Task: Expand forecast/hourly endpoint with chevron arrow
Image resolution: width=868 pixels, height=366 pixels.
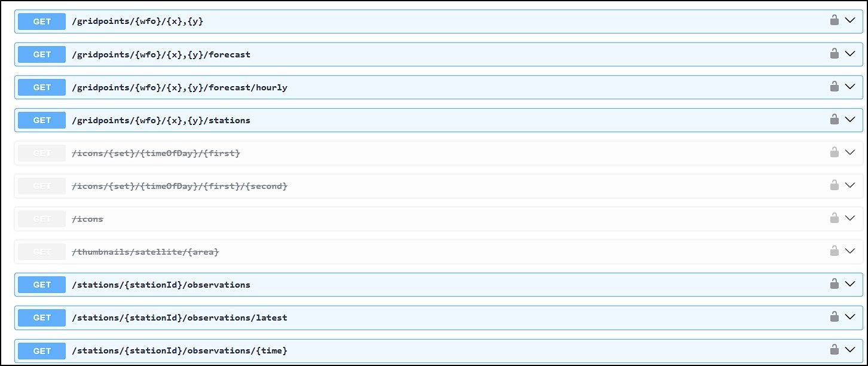Action: 851,87
